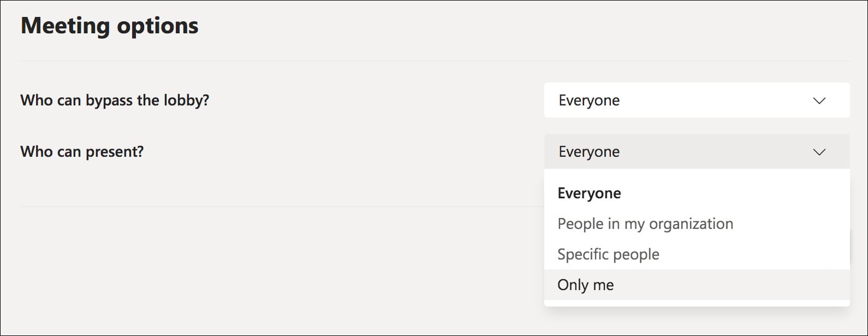Collapse the "Who can present?" dropdown

[697, 151]
